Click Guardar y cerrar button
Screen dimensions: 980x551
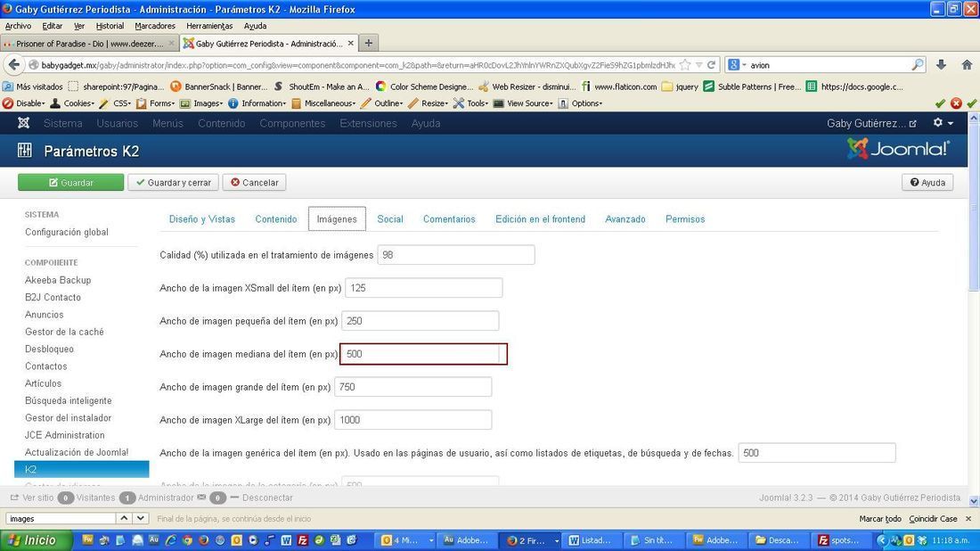173,183
